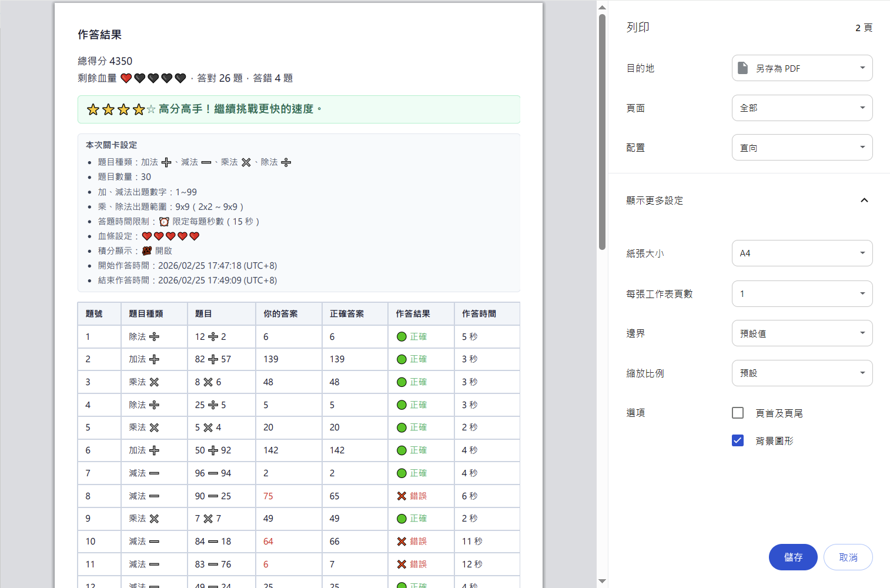Collapse the 顯示更多設定 section
Viewport: 890px width, 588px height.
864,200
